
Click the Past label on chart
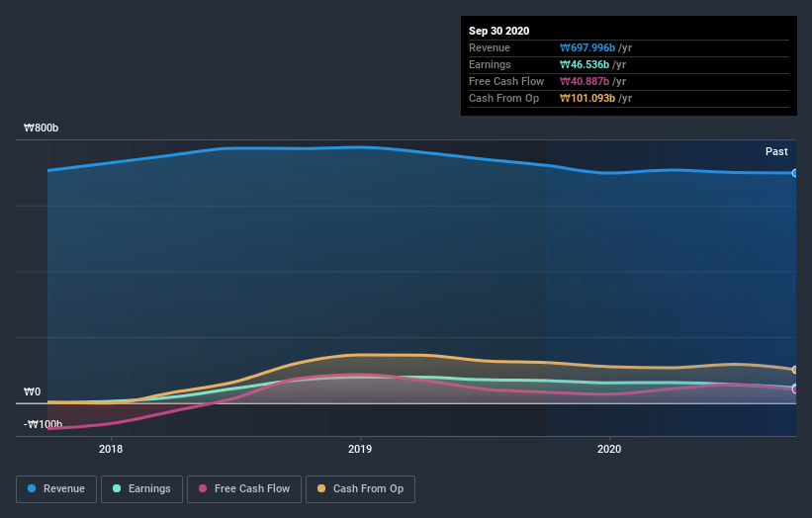776,151
